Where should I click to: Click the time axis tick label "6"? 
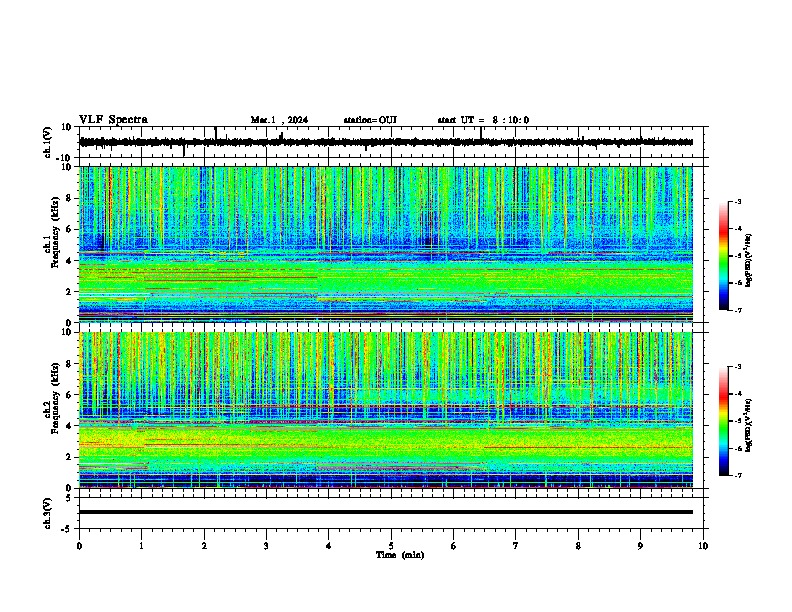[x=454, y=546]
